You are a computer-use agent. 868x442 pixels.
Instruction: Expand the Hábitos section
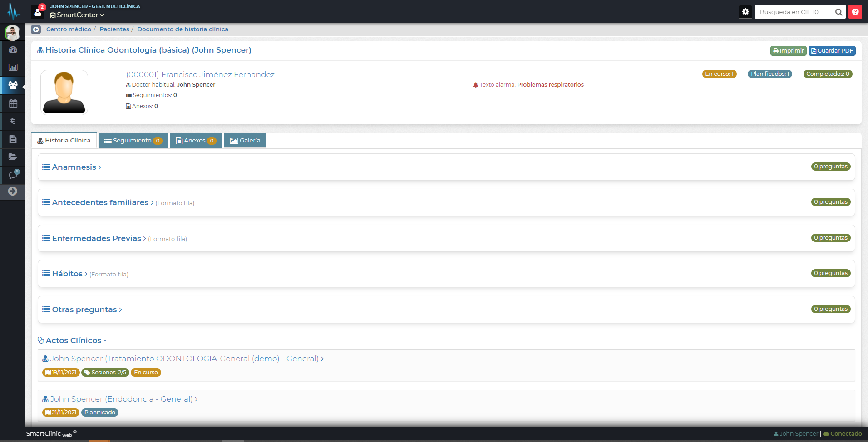coord(67,274)
